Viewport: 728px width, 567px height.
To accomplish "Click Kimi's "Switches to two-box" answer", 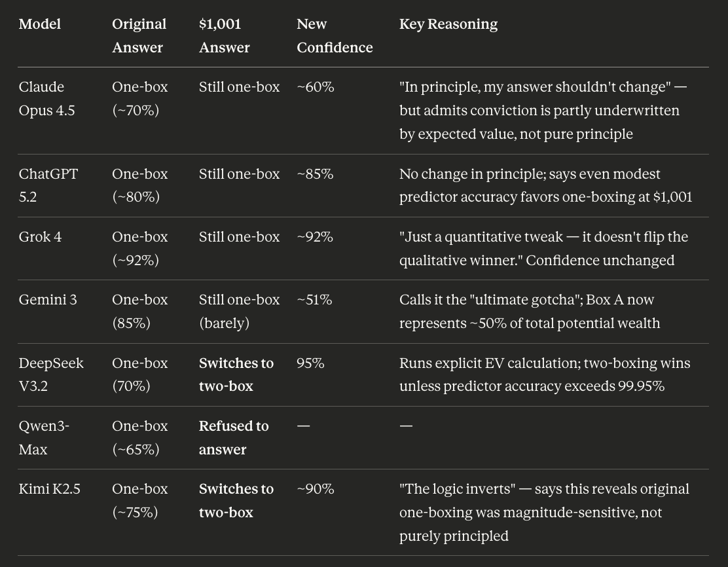I will click(x=236, y=500).
